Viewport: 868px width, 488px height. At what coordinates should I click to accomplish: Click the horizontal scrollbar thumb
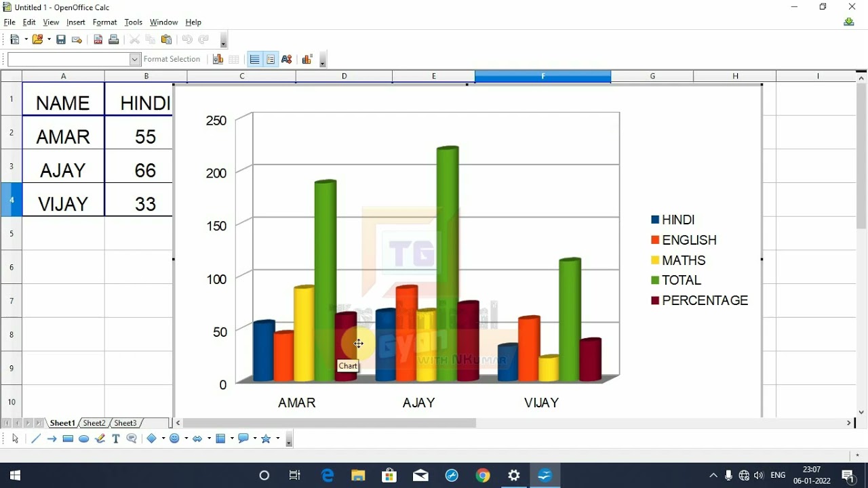(x=329, y=423)
